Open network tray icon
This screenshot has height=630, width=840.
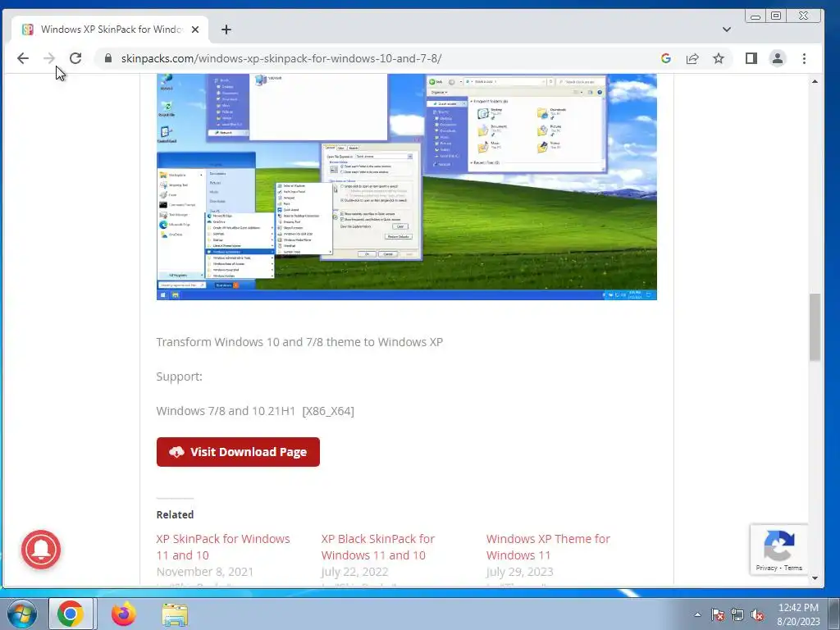pyautogui.click(x=737, y=614)
